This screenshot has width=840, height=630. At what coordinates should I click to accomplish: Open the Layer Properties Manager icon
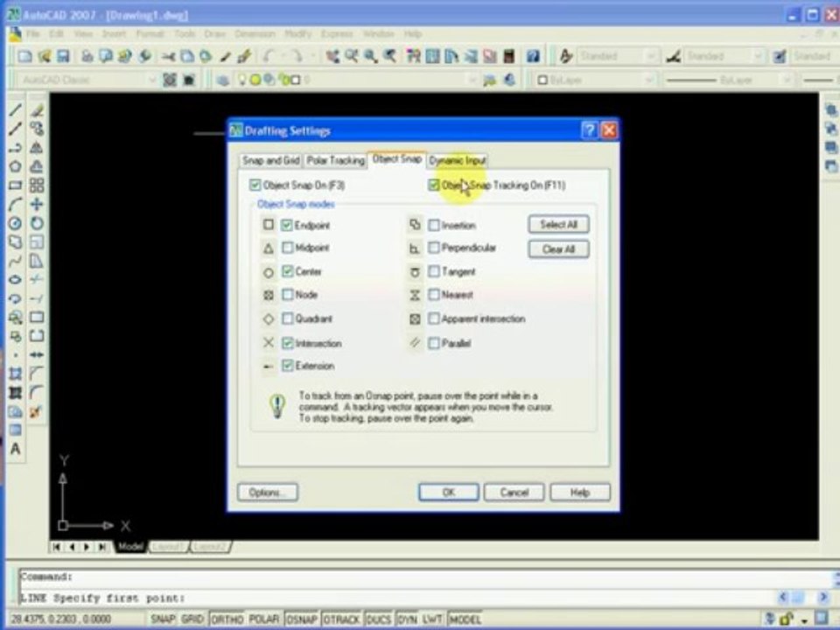click(x=223, y=80)
